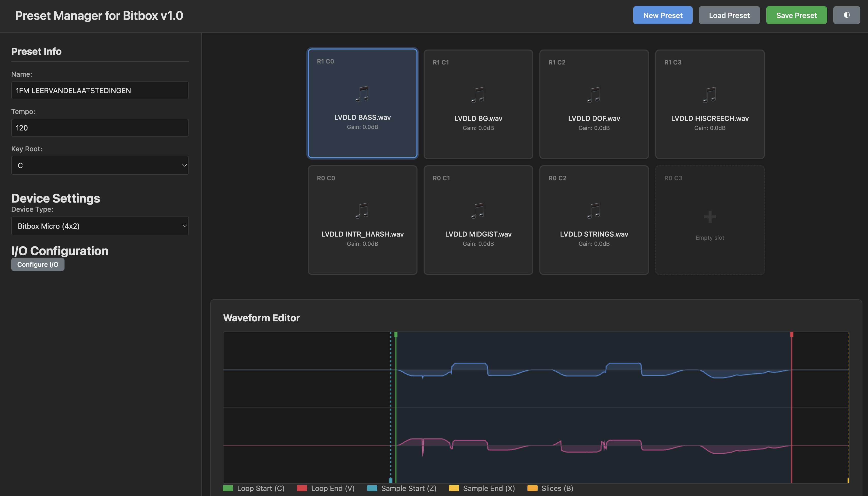Open Configure I/O settings
The width and height of the screenshot is (868, 496).
(38, 264)
